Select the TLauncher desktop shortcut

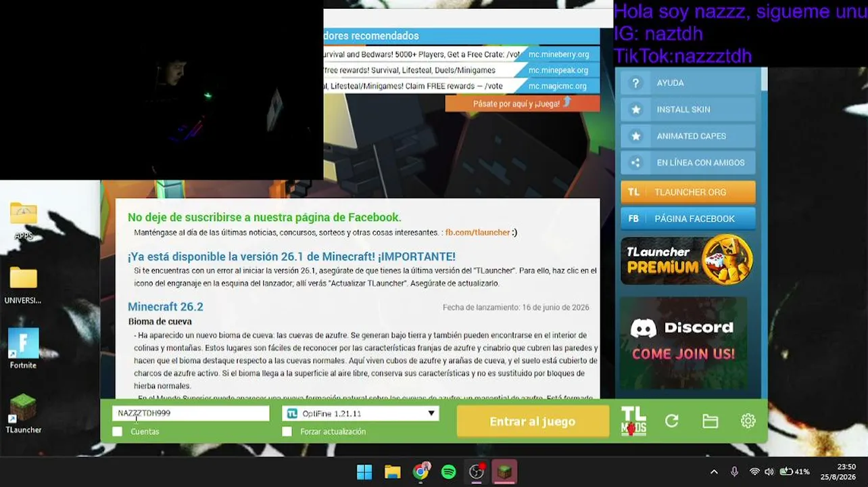point(23,413)
